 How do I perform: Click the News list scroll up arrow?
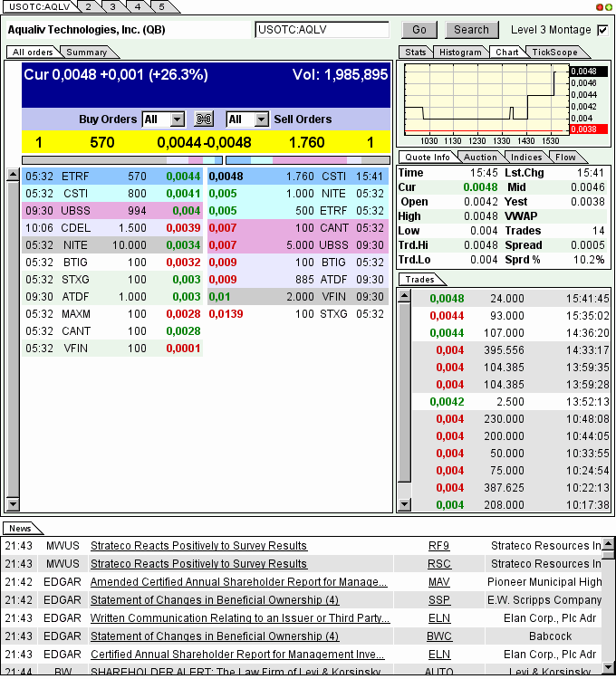tap(609, 543)
